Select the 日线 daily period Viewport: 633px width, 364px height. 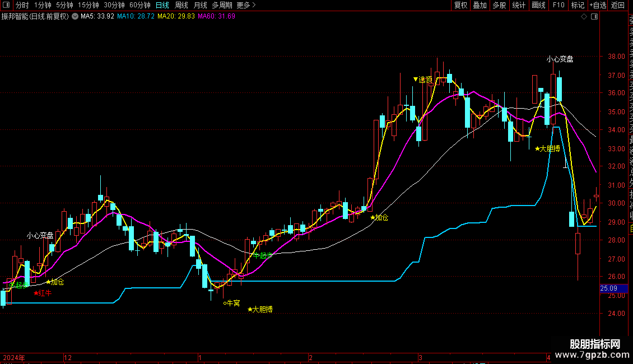pos(162,5)
